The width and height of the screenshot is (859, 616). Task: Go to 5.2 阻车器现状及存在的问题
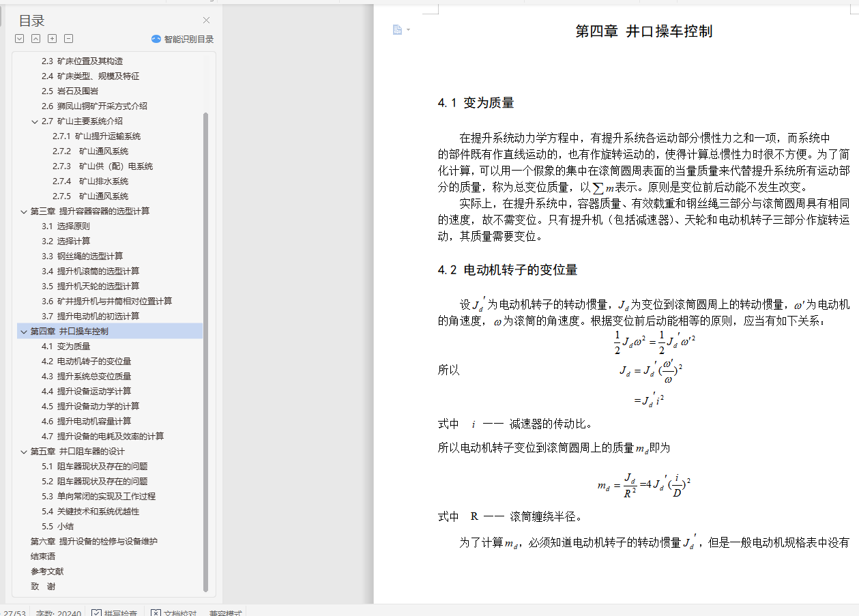(94, 482)
